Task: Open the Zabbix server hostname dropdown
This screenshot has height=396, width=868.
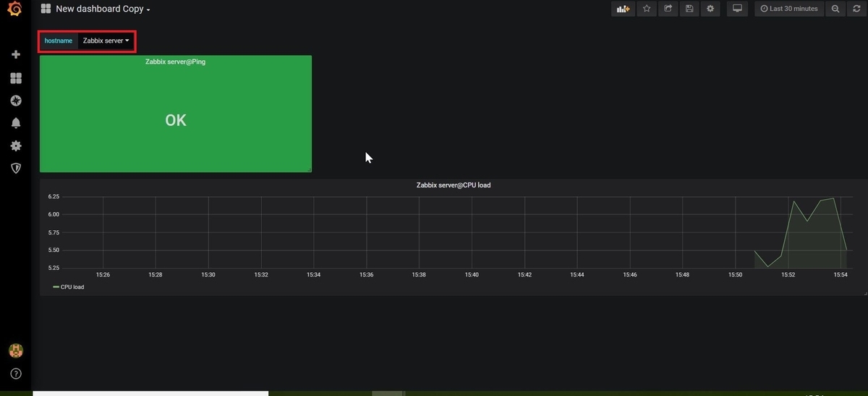Action: click(106, 41)
